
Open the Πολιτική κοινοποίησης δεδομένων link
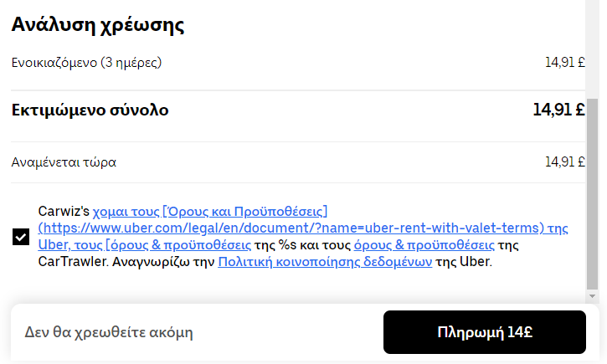tap(325, 262)
